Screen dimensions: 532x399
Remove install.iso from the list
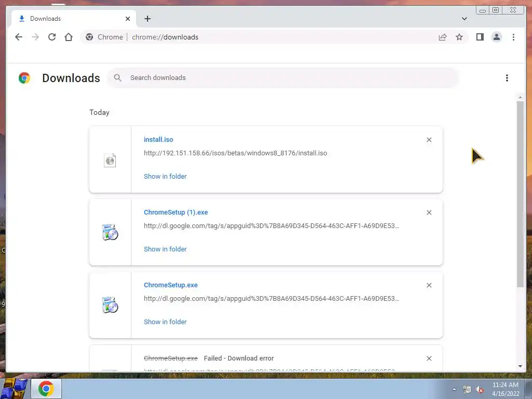[429, 140]
